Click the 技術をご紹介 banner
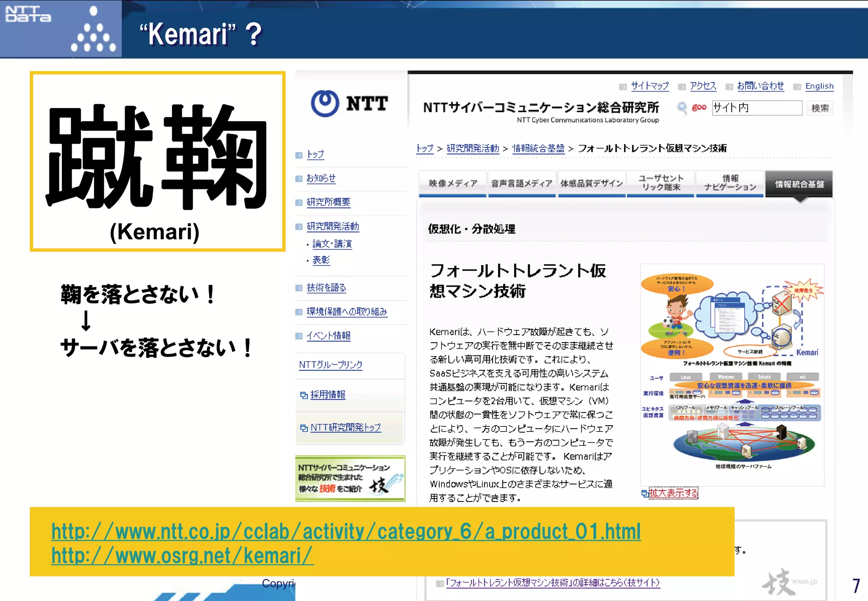Image resolution: width=868 pixels, height=601 pixels. 350,479
